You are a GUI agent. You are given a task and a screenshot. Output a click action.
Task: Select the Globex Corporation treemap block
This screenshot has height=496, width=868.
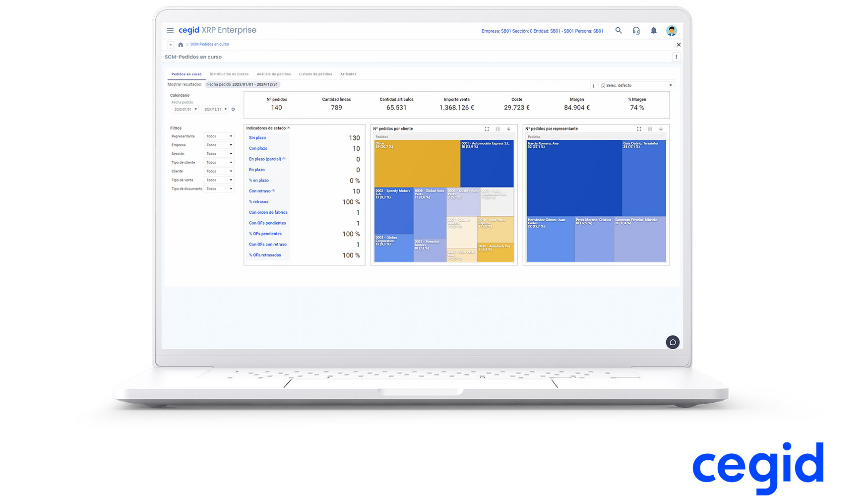coord(394,248)
